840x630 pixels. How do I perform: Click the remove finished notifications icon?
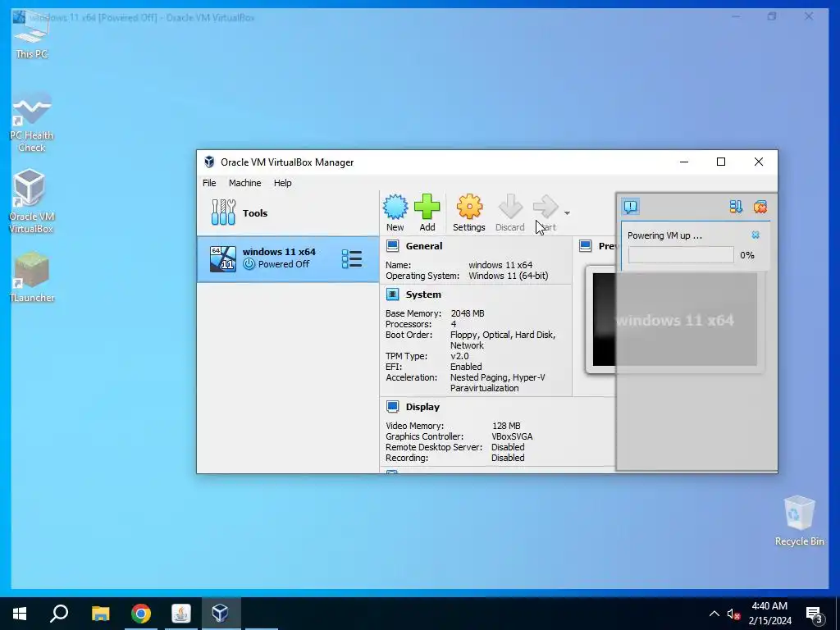760,207
